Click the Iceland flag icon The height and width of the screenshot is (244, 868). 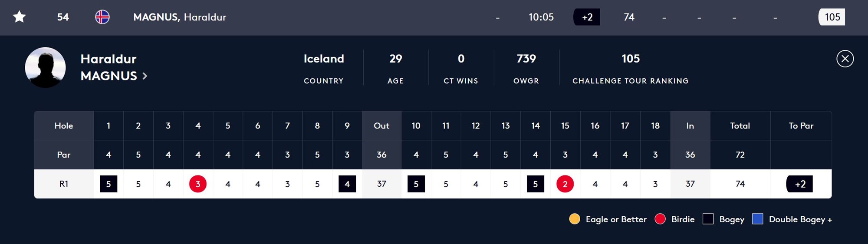coord(102,17)
